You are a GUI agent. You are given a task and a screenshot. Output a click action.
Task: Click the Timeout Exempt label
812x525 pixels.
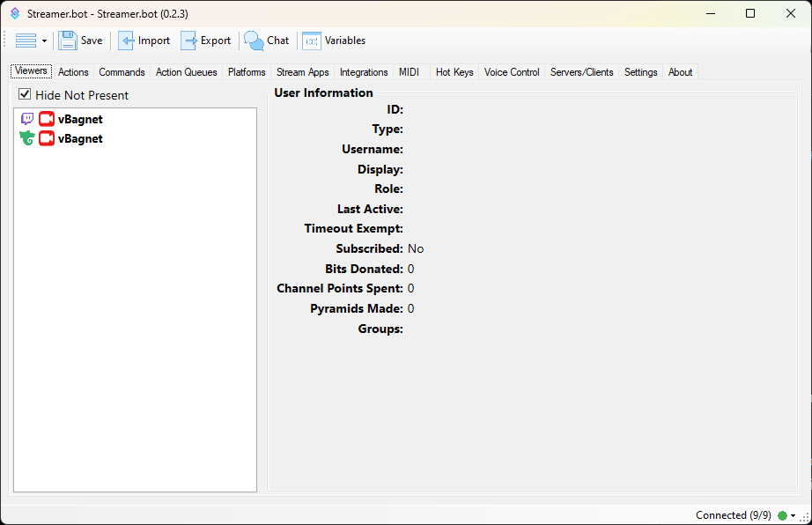(354, 228)
